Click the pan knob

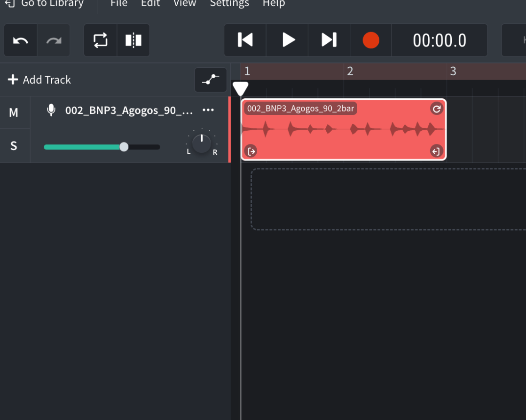pyautogui.click(x=202, y=143)
